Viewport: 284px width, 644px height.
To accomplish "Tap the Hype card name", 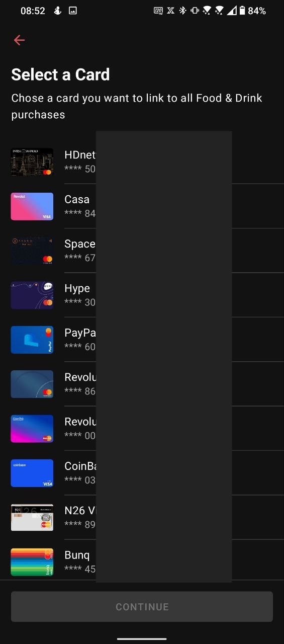I will (77, 288).
